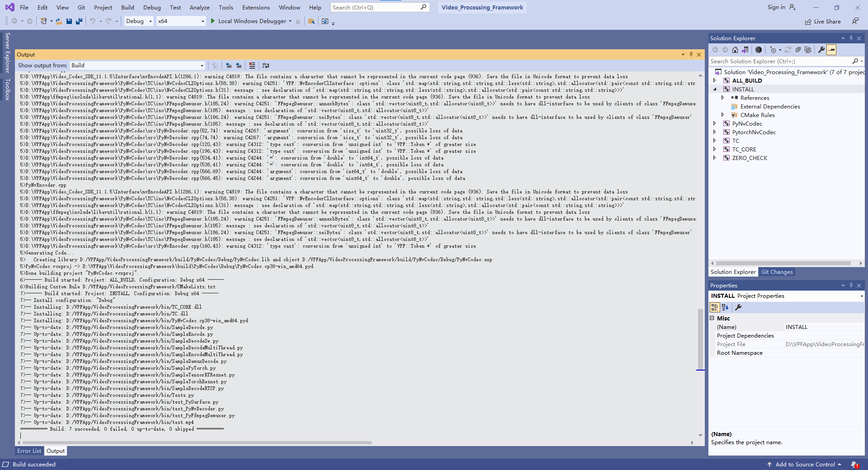Click the Open File toolbar icon
868x470 pixels.
tap(59, 21)
